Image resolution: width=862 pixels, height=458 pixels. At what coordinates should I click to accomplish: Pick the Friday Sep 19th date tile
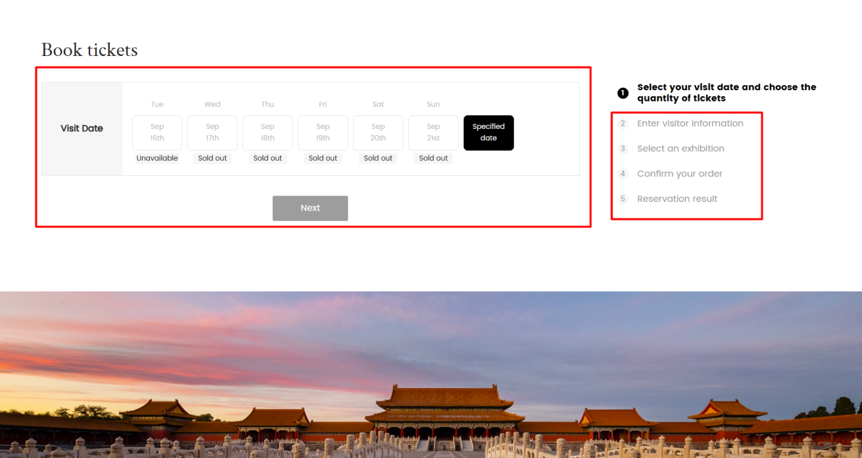(x=323, y=133)
